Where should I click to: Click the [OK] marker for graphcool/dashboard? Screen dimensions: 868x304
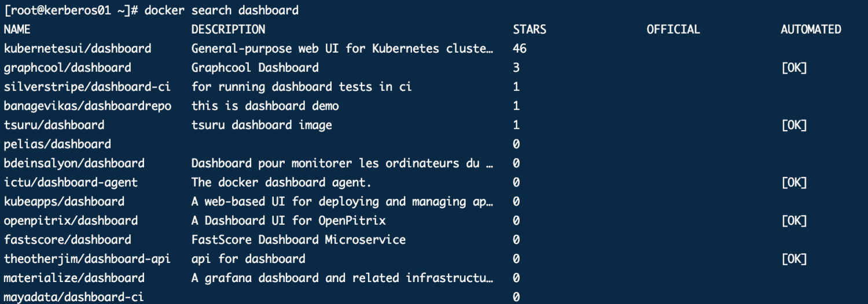click(794, 68)
